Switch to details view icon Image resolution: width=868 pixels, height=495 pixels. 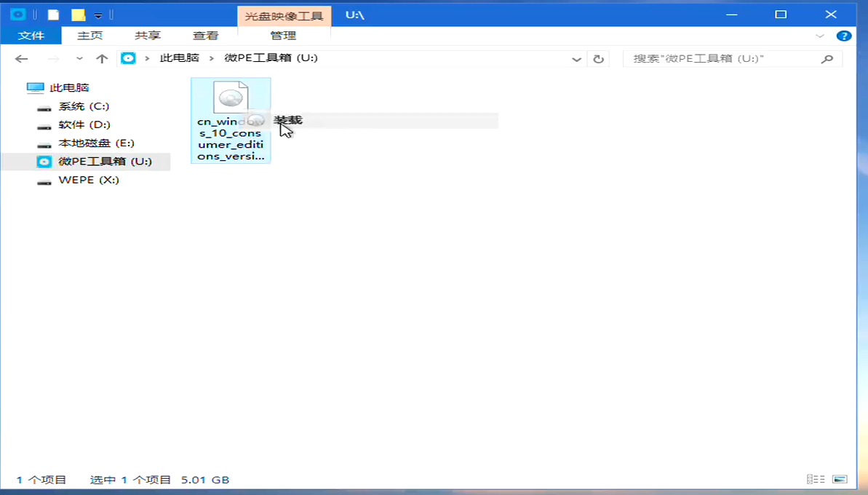click(816, 479)
